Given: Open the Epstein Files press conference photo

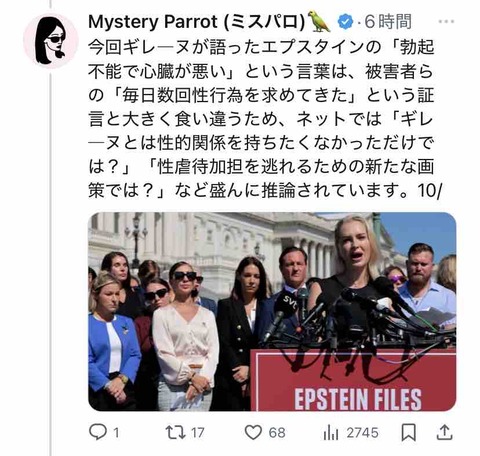Looking at the screenshot, I should point(272,311).
